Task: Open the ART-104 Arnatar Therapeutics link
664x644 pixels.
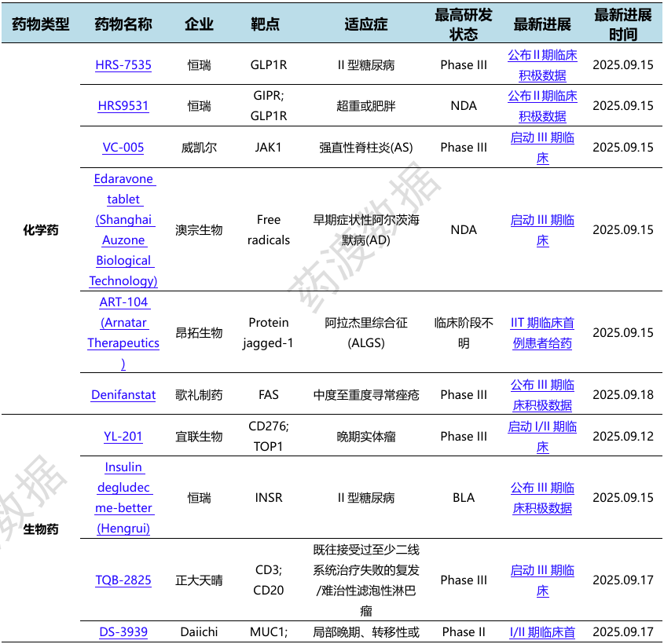Action: (123, 332)
